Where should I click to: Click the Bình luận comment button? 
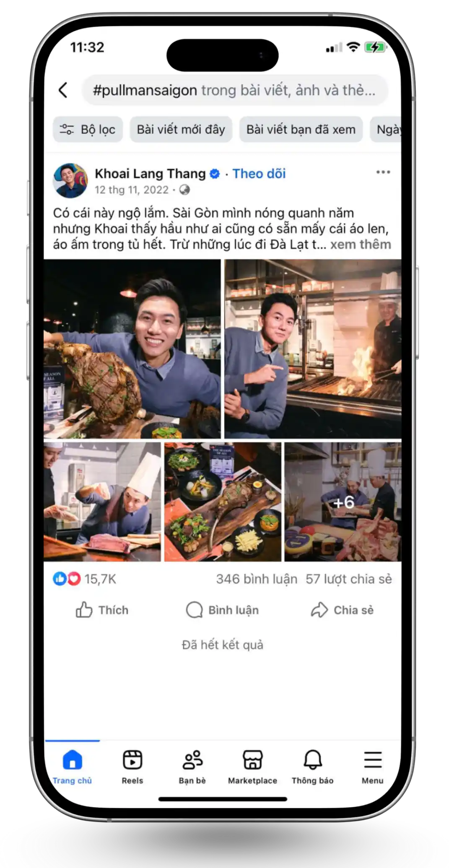[x=222, y=610]
